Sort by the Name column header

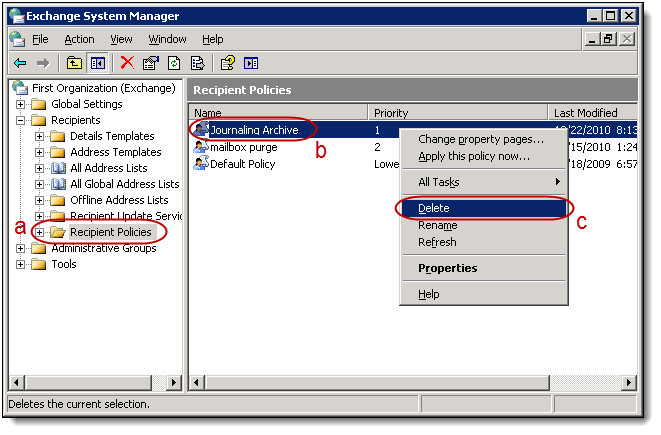278,113
